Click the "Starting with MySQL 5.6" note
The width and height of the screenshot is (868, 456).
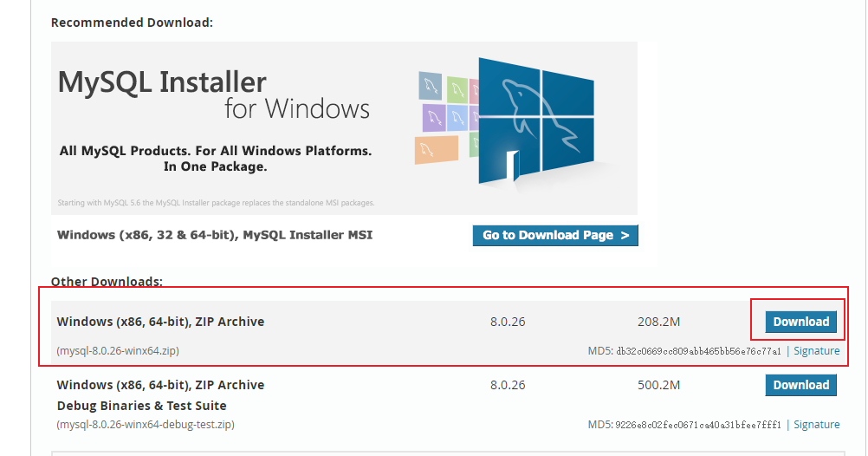216,203
